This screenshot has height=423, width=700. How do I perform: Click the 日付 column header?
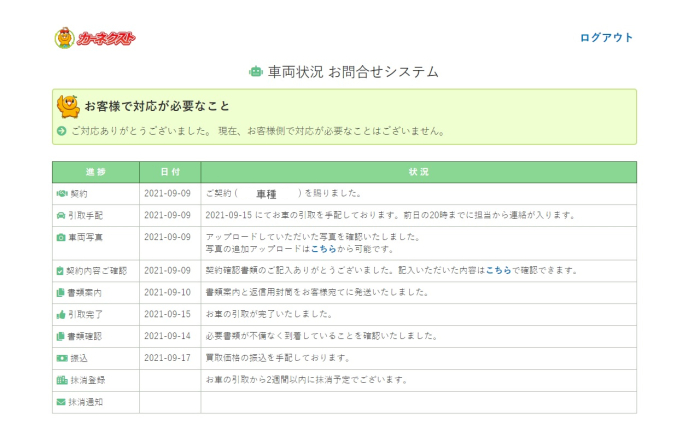[x=170, y=172]
